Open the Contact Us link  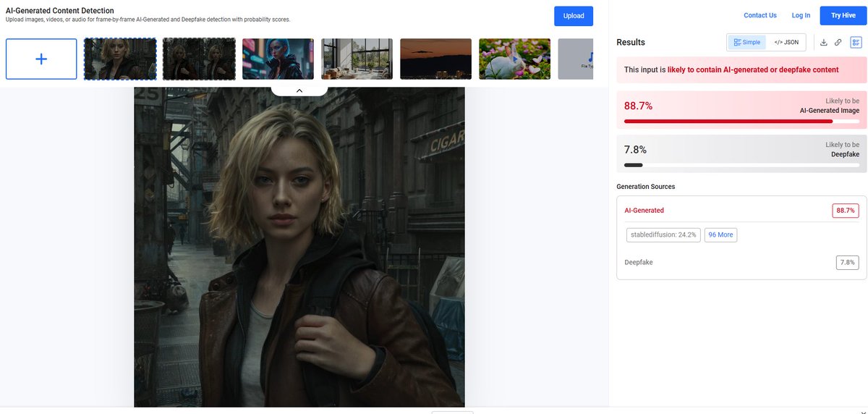760,15
